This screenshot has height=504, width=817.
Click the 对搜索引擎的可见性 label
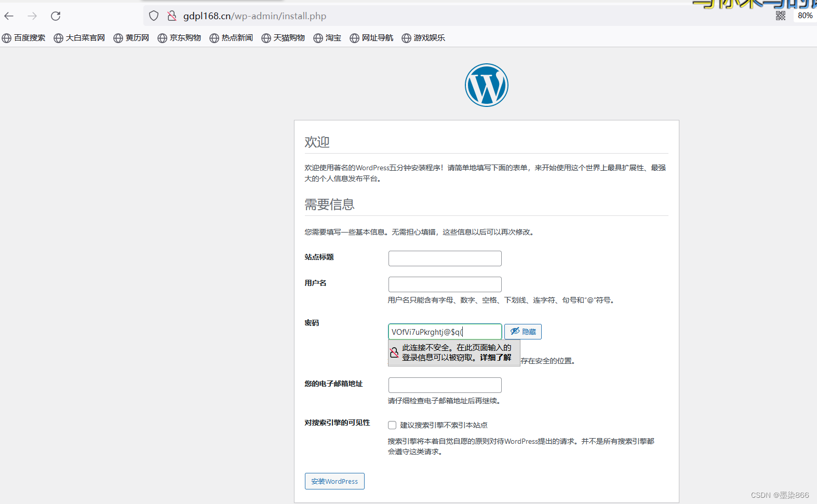(337, 423)
